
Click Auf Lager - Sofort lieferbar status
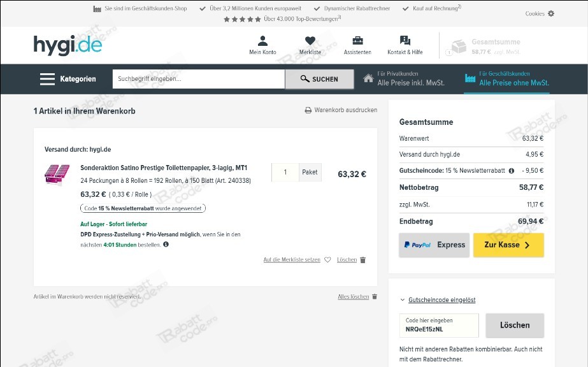(x=113, y=224)
